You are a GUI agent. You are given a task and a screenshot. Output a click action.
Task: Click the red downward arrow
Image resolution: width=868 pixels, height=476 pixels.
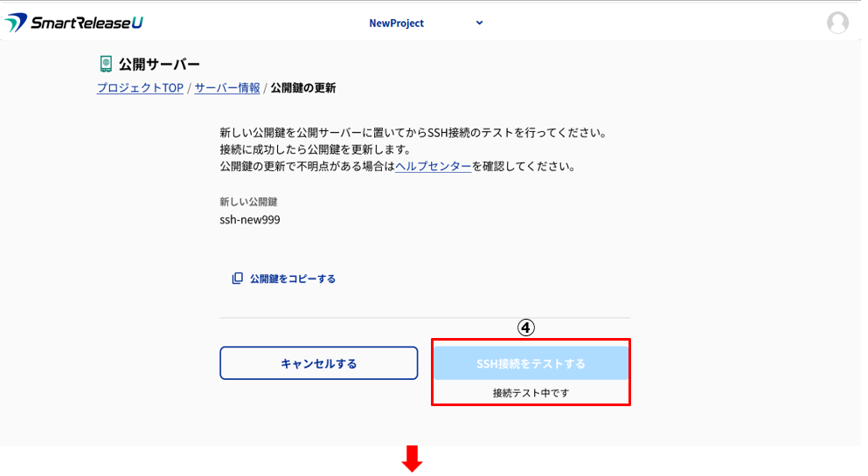(x=413, y=459)
